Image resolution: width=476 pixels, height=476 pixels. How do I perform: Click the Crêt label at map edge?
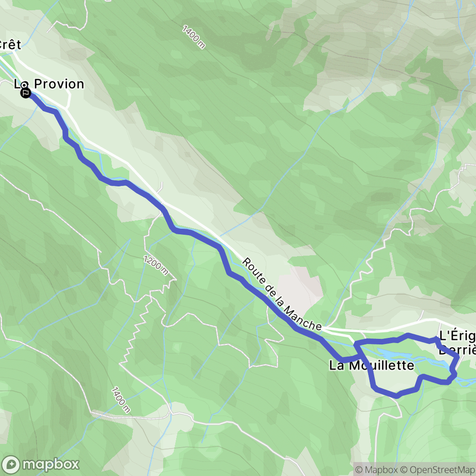coord(10,45)
